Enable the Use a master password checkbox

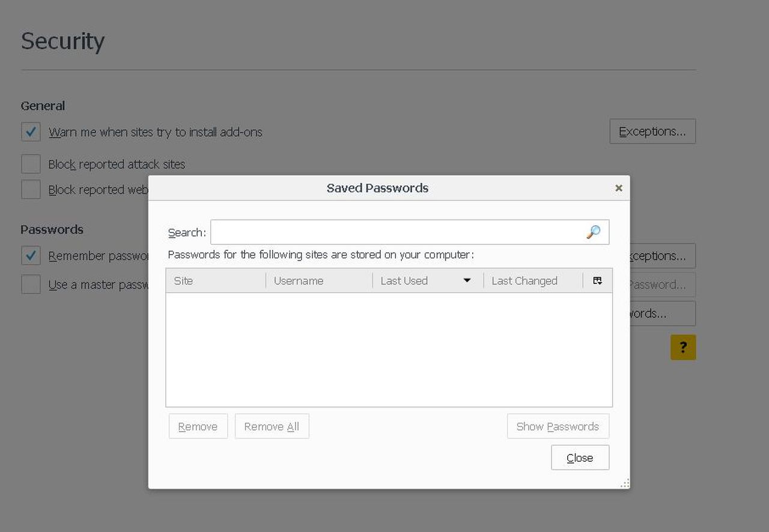(31, 285)
